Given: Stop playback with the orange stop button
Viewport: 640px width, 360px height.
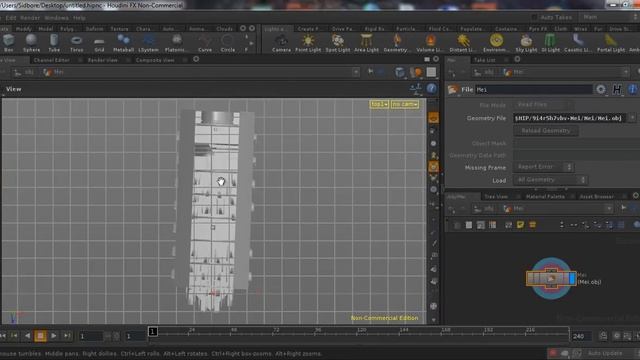Looking at the screenshot, I should click(x=40, y=336).
